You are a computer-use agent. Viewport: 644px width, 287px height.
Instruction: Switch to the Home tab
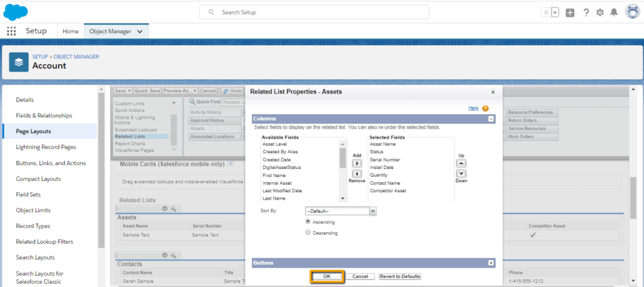point(70,31)
